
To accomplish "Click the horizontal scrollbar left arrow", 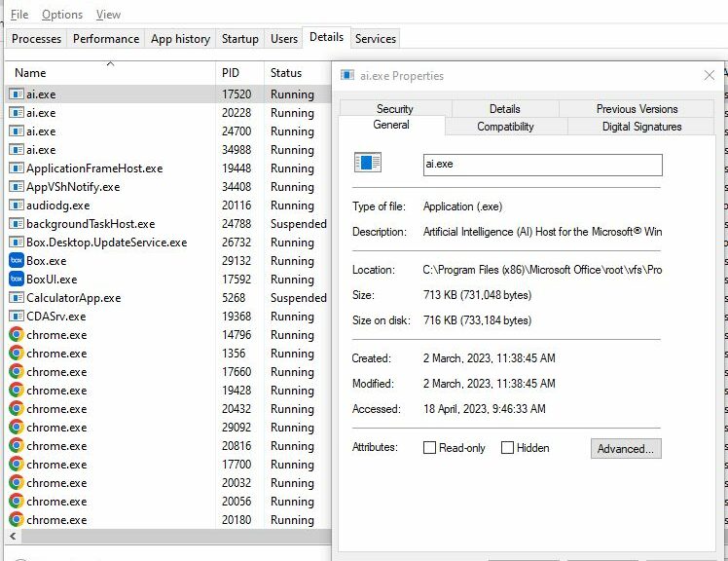I will 13,537.
